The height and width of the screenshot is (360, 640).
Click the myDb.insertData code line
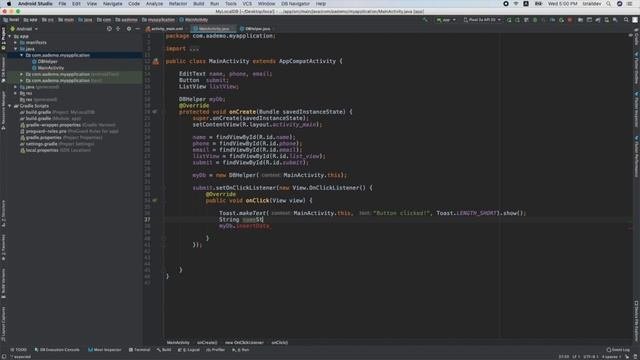click(x=244, y=226)
